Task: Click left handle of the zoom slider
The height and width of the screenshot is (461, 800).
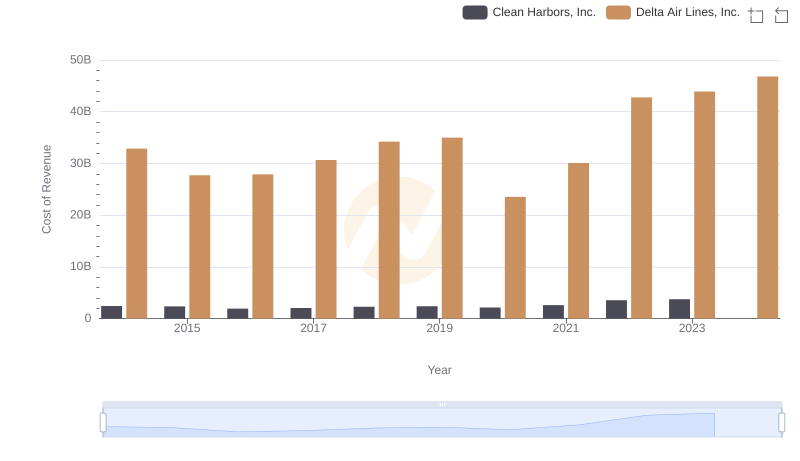Action: pos(103,423)
